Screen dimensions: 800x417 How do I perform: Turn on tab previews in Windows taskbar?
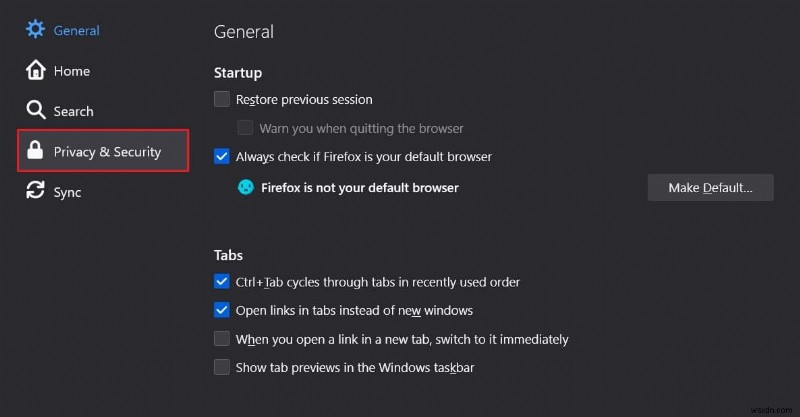tap(222, 367)
